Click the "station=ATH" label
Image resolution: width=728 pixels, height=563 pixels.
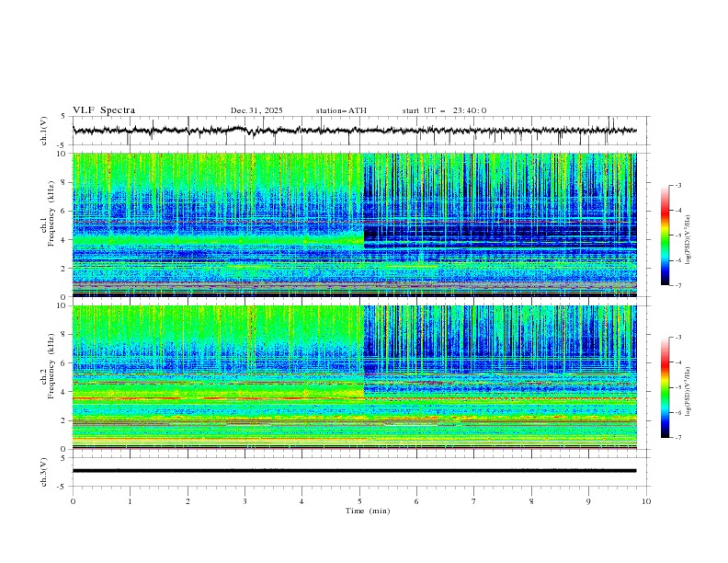pyautogui.click(x=341, y=110)
